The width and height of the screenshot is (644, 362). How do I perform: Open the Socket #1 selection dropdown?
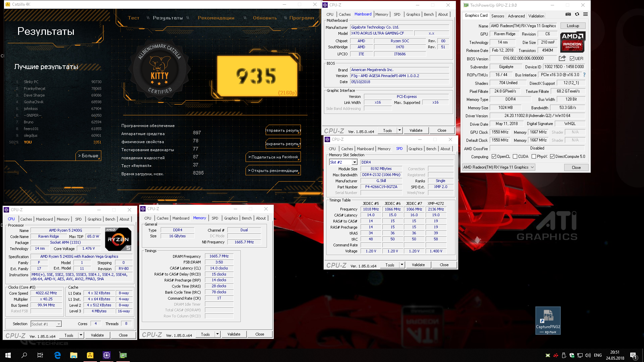46,324
